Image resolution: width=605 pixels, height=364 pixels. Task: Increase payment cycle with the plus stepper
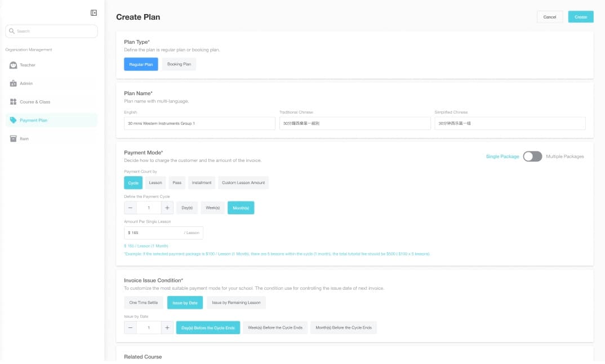(167, 208)
